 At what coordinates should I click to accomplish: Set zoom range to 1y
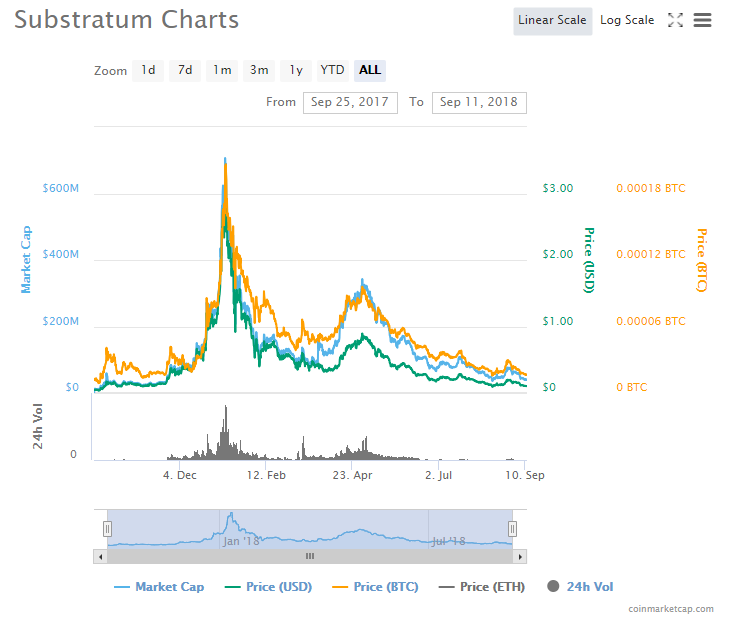pyautogui.click(x=296, y=71)
